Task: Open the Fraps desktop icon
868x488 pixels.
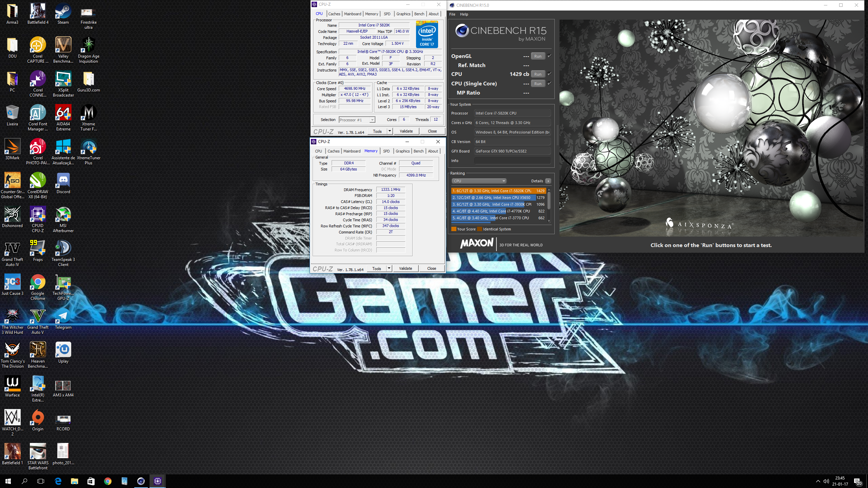Action: pos(38,251)
